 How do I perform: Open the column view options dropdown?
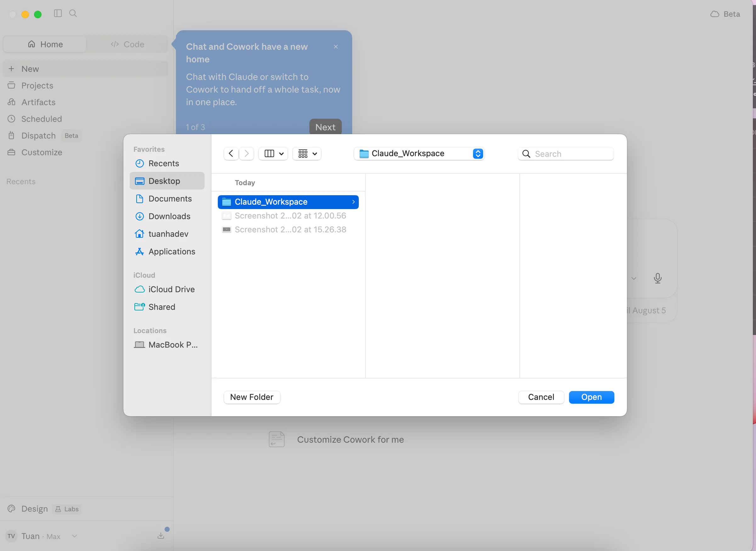273,153
